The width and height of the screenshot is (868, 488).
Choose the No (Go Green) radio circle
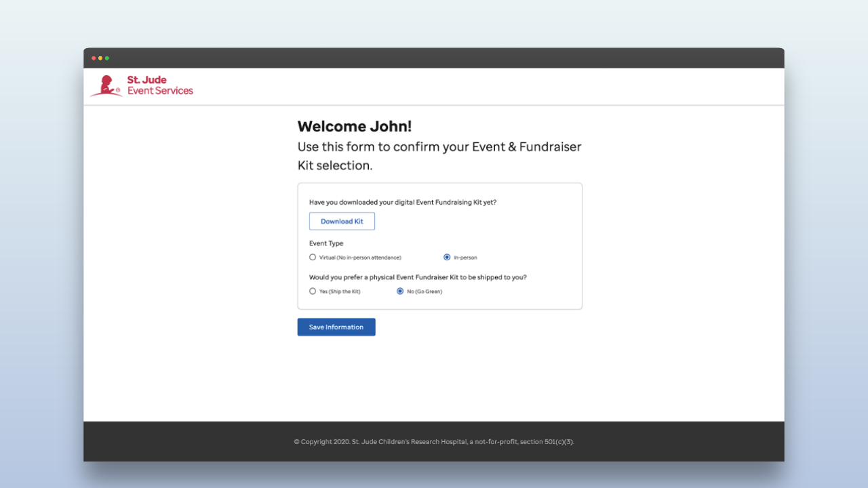[x=400, y=291]
